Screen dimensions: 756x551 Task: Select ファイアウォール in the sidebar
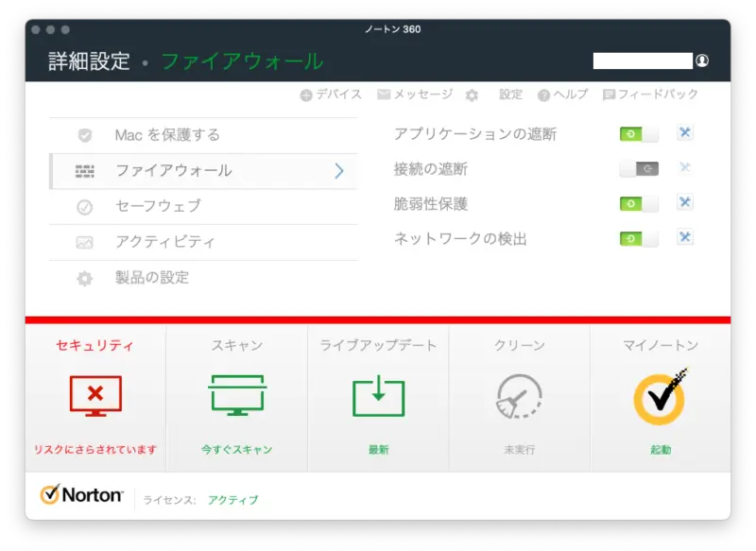[203, 171]
